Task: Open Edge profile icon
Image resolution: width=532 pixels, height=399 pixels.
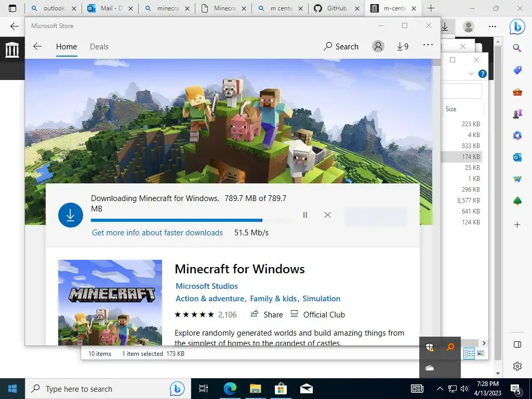Action: pos(469,26)
